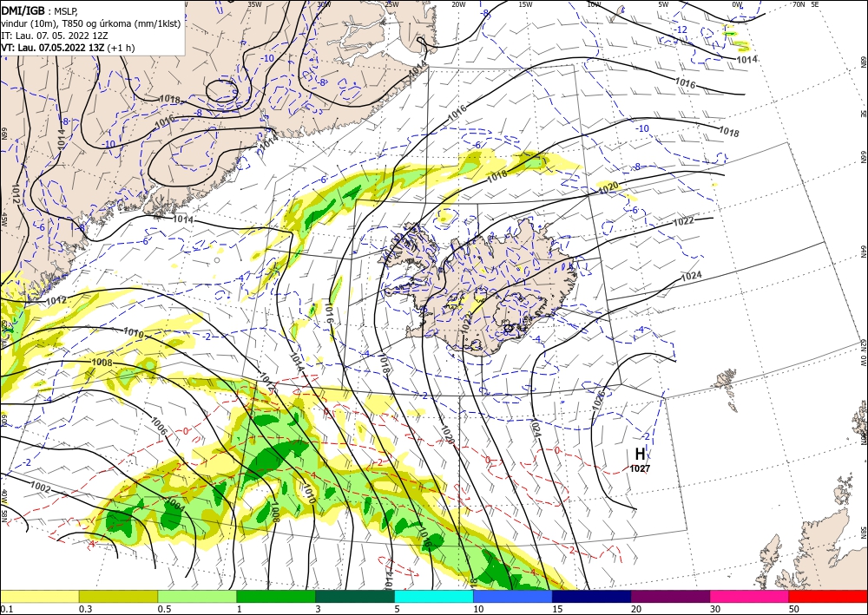Image resolution: width=868 pixels, height=615 pixels.
Task: Pick the bright blue 10–15 mm legend swatch
Action: [513, 596]
